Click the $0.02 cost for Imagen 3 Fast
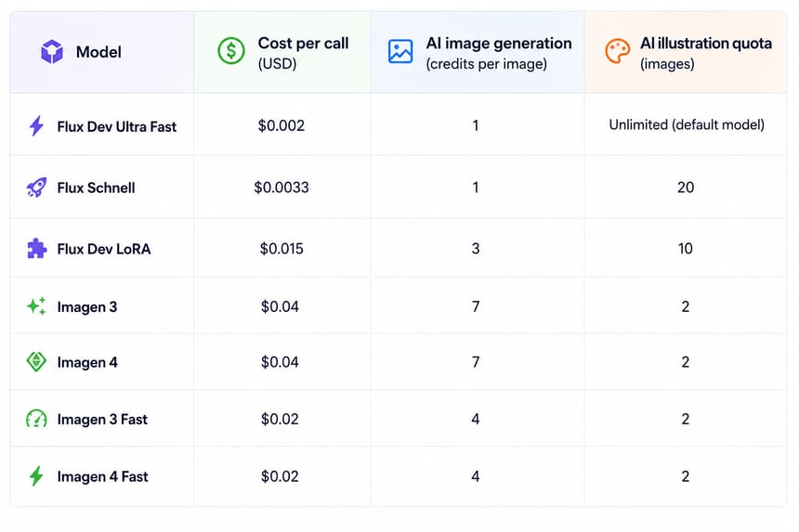The image size is (799, 532). (x=280, y=419)
